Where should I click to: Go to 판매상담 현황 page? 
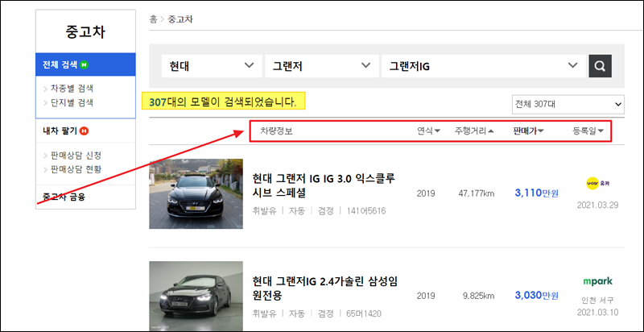[76, 169]
